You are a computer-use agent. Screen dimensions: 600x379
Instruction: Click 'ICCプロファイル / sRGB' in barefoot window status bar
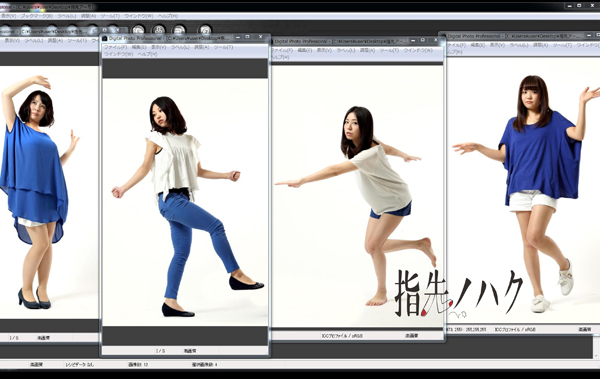(x=342, y=336)
